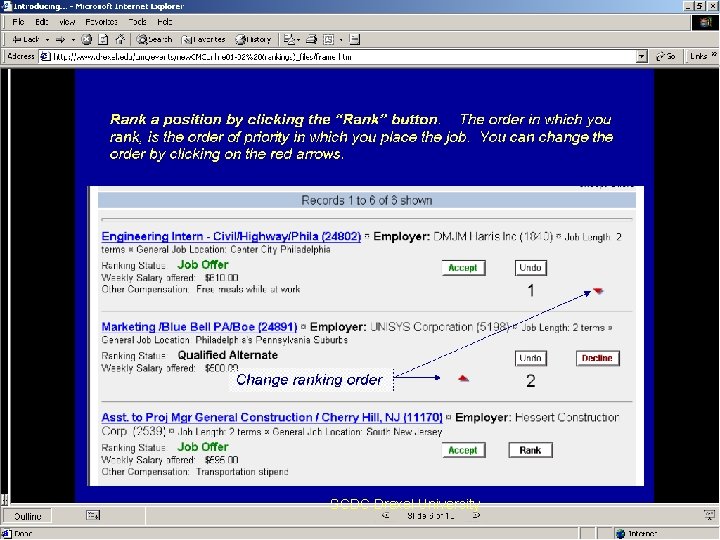Accept the Asst. to Proj Mgr job offer

click(463, 450)
